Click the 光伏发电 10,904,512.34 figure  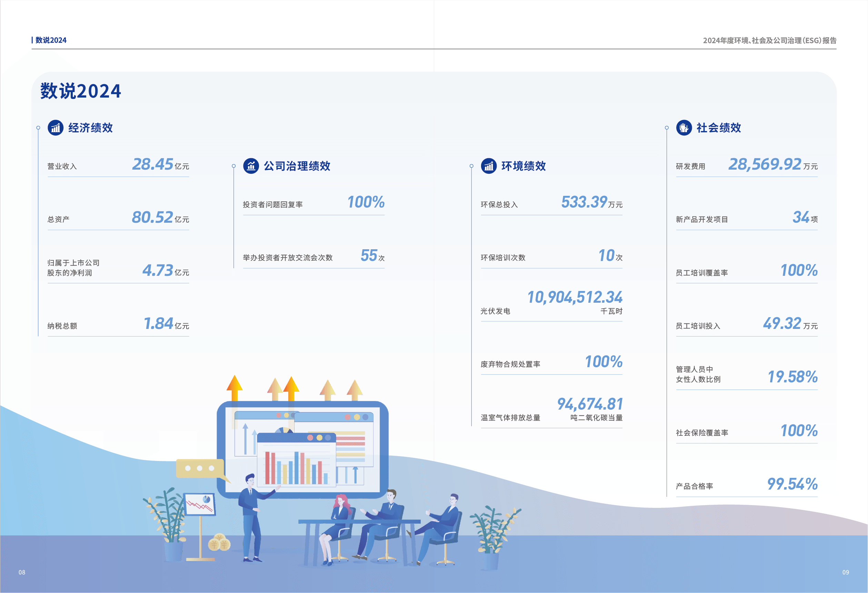(x=575, y=297)
